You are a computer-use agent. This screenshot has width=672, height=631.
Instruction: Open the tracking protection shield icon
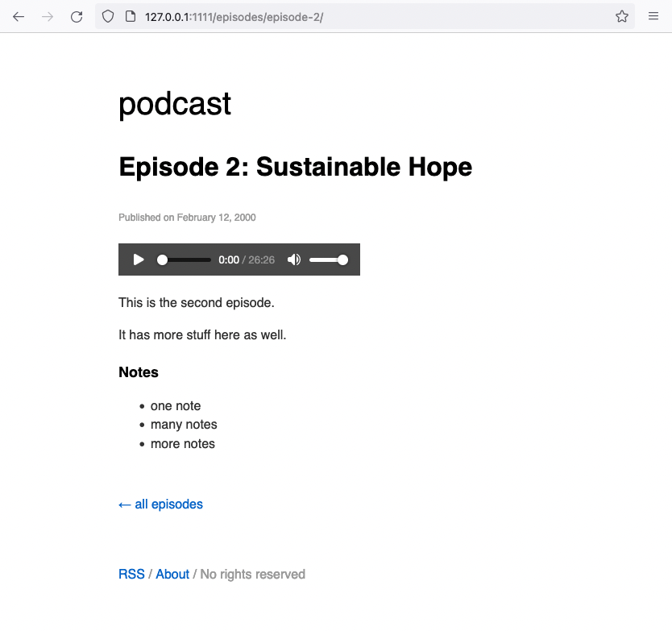click(x=109, y=16)
